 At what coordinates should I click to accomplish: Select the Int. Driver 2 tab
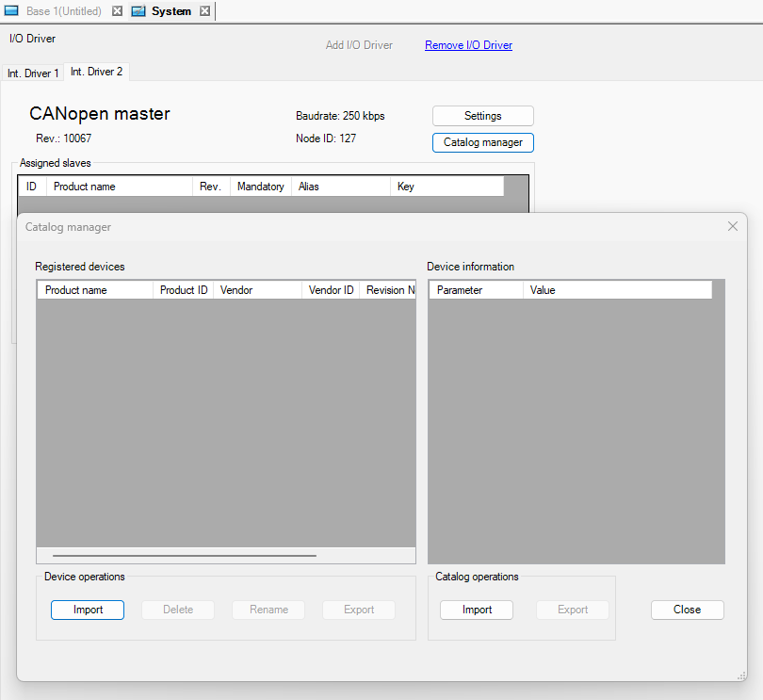point(96,72)
